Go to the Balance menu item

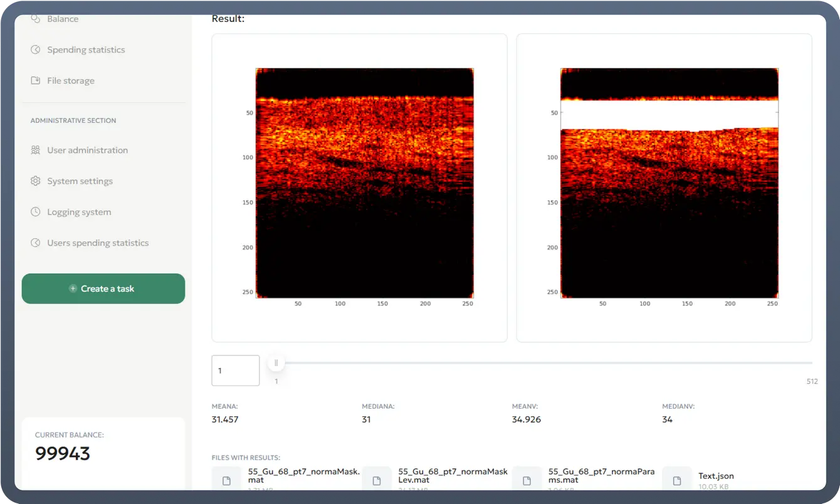point(63,19)
